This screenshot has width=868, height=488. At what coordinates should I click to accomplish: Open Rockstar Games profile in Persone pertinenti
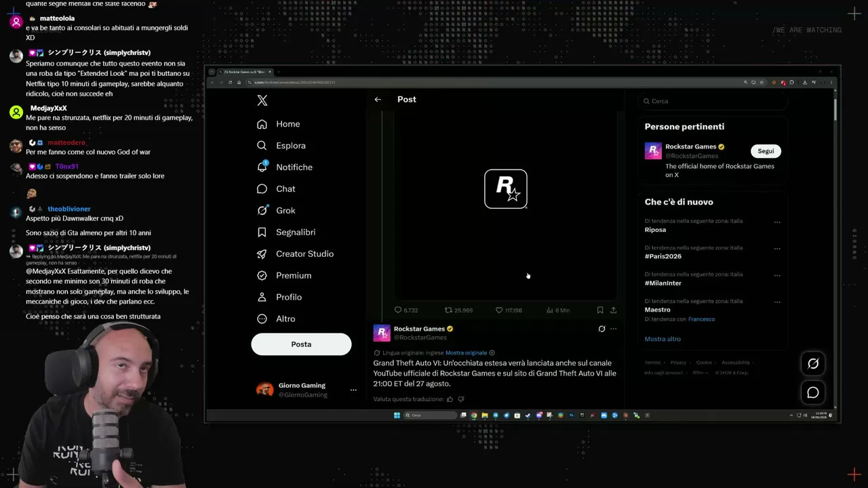[x=691, y=146]
